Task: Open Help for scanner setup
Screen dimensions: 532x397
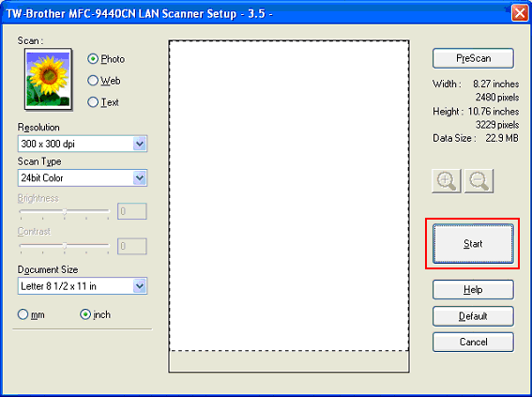Action: click(473, 289)
